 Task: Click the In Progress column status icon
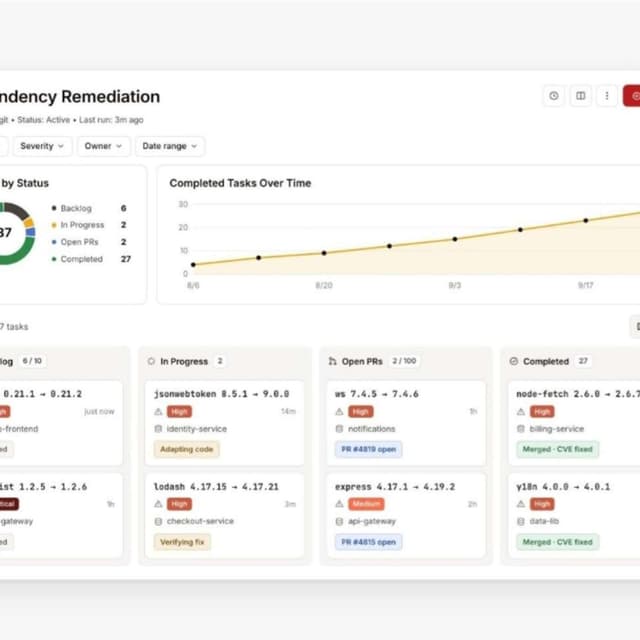point(151,361)
